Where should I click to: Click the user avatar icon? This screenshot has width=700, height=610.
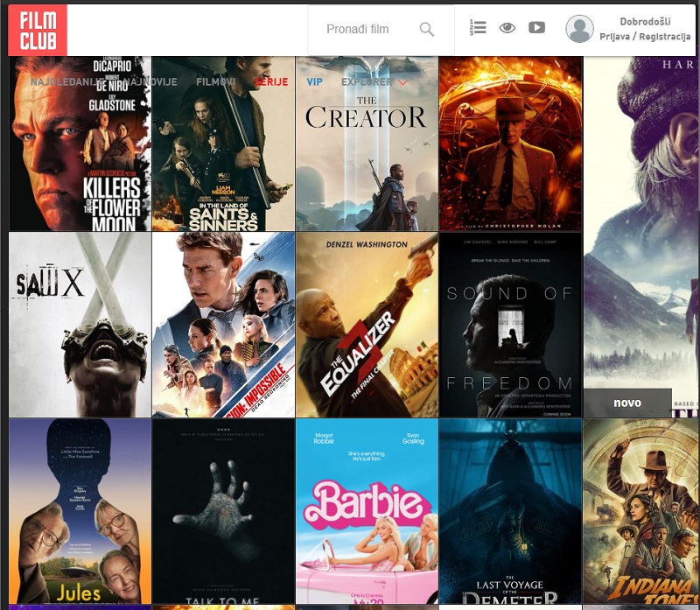[579, 29]
